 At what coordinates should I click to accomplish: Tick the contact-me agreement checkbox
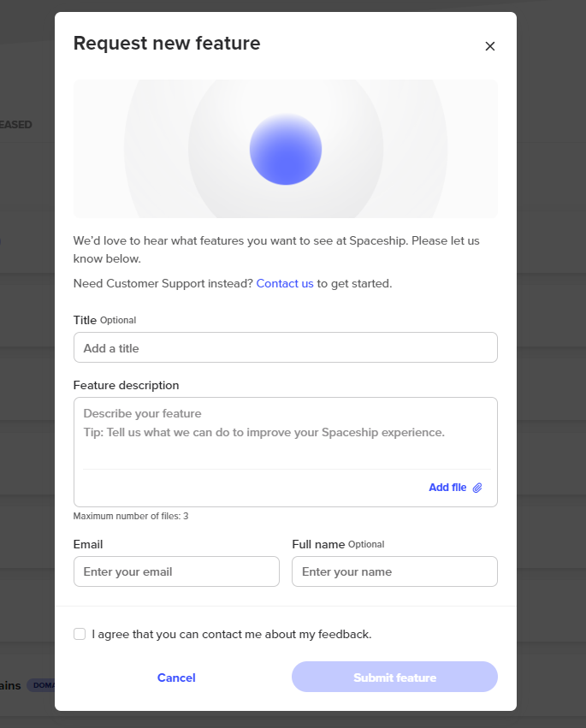pos(80,634)
